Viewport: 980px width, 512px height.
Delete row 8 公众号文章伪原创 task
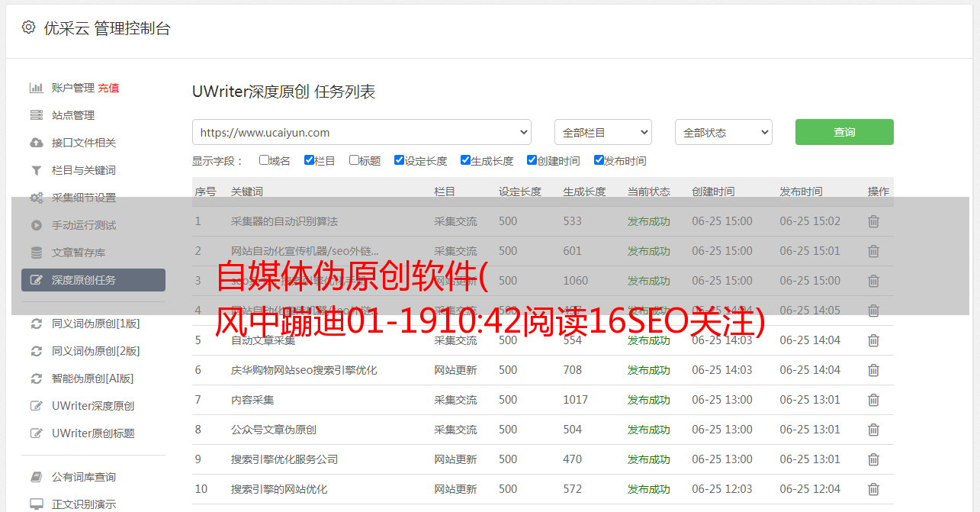pos(873,430)
